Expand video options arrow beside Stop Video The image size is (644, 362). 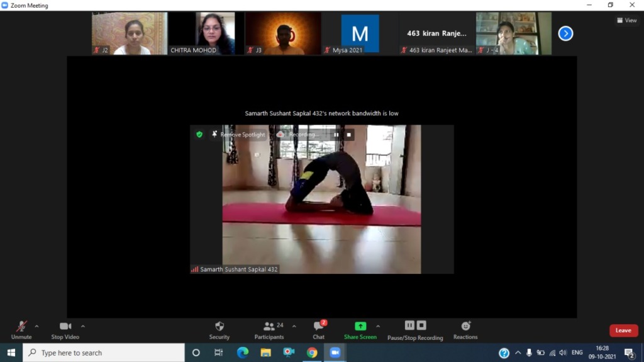83,326
